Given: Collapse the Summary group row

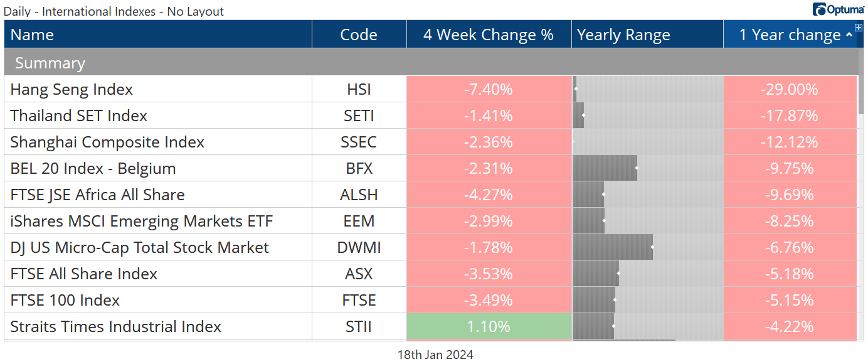Looking at the screenshot, I should coord(50,63).
